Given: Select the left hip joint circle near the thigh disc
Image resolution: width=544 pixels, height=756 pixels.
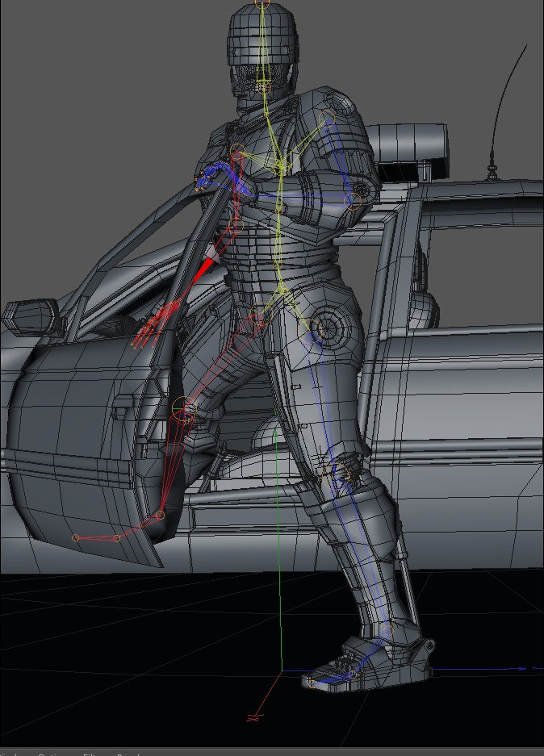Looking at the screenshot, I should [x=311, y=332].
